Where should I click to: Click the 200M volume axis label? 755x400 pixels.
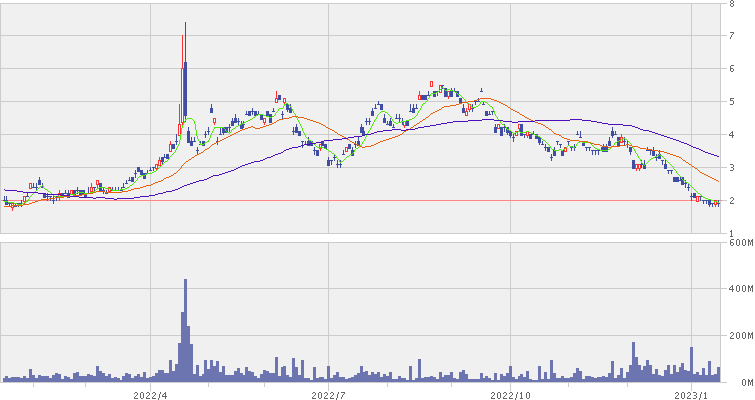[x=740, y=336]
